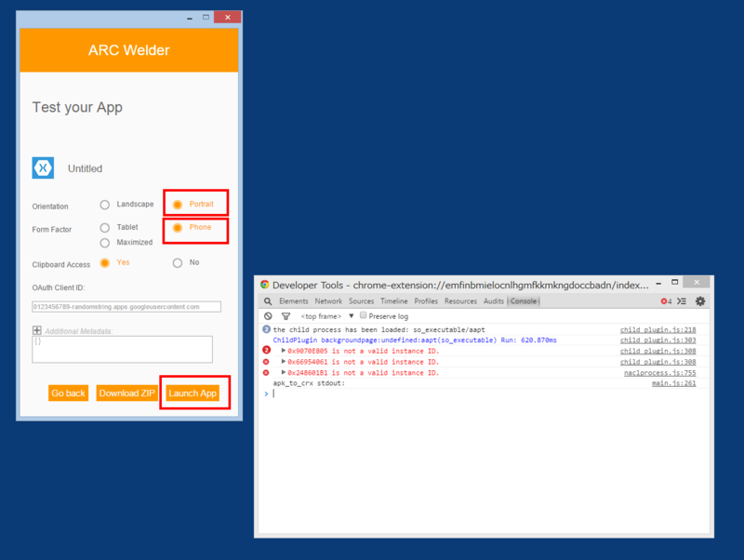This screenshot has height=560, width=744.
Task: Minimize the ARC Welder window
Action: [190, 18]
